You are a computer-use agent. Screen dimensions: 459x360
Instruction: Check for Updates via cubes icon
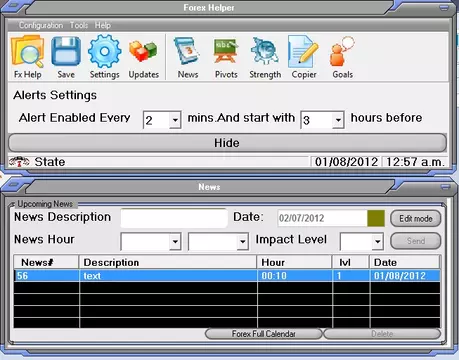[x=143, y=51]
